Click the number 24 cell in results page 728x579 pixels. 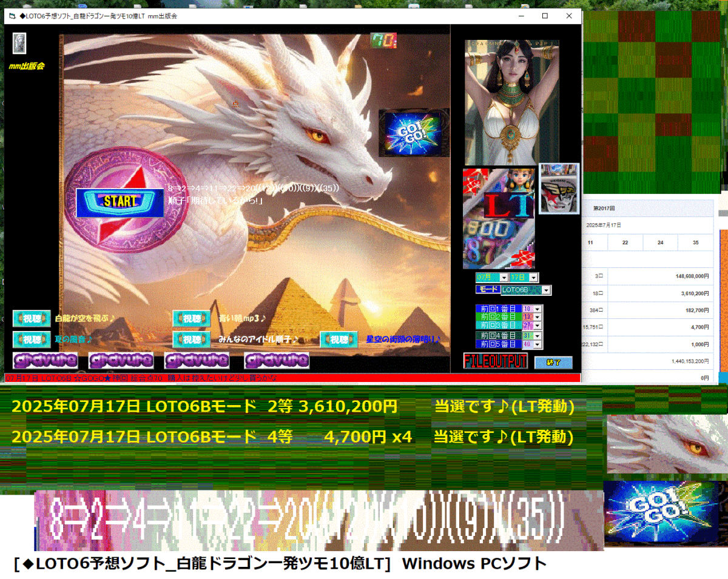tap(660, 243)
